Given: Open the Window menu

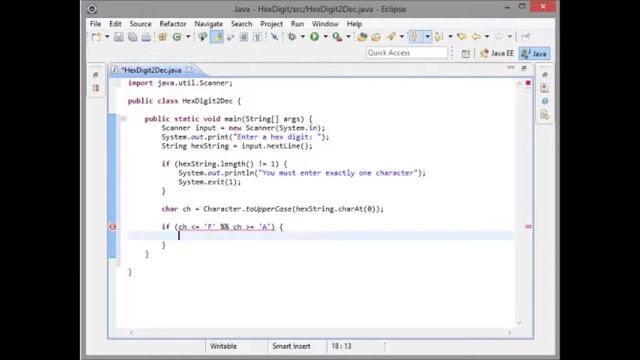Looking at the screenshot, I should (x=325, y=24).
